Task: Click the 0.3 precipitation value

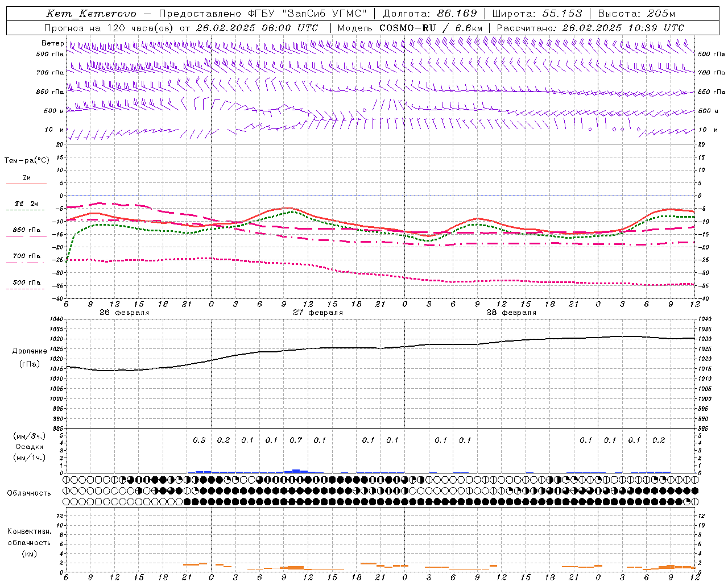Action: pyautogui.click(x=199, y=440)
